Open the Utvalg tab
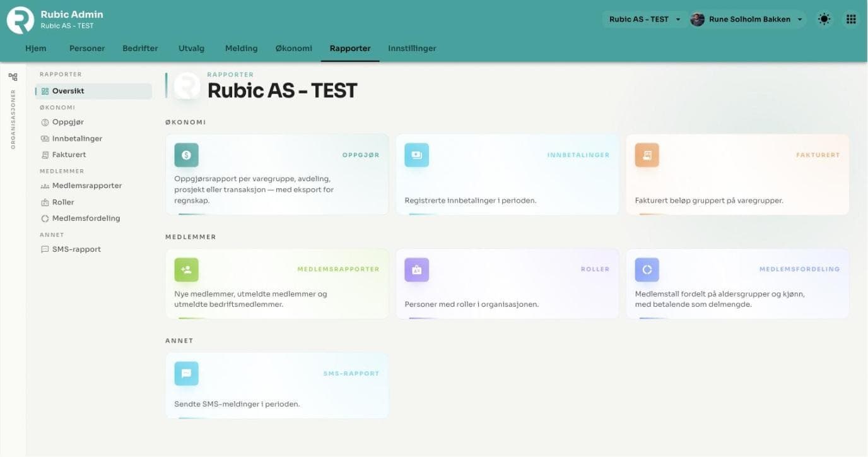 (192, 49)
